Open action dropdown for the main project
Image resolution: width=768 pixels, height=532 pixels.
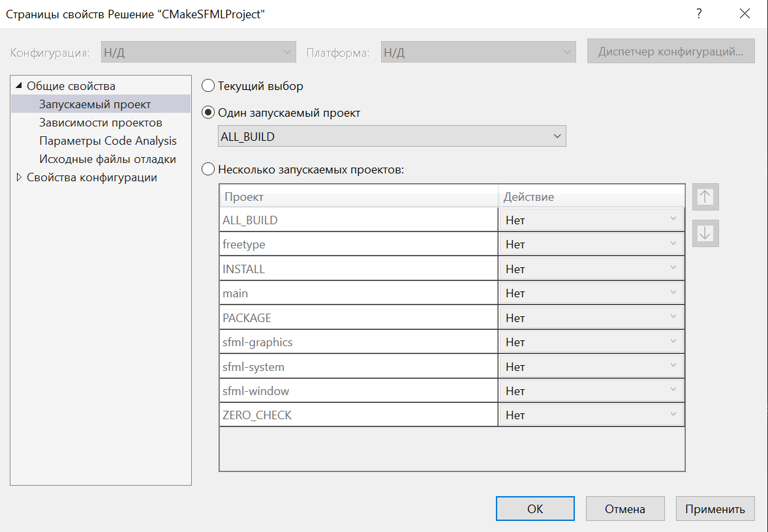click(x=591, y=293)
